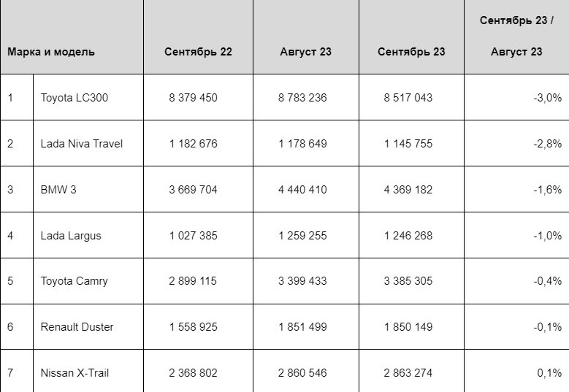This screenshot has width=569, height=392.
Task: Select the value 4 440 410
Action: (302, 190)
